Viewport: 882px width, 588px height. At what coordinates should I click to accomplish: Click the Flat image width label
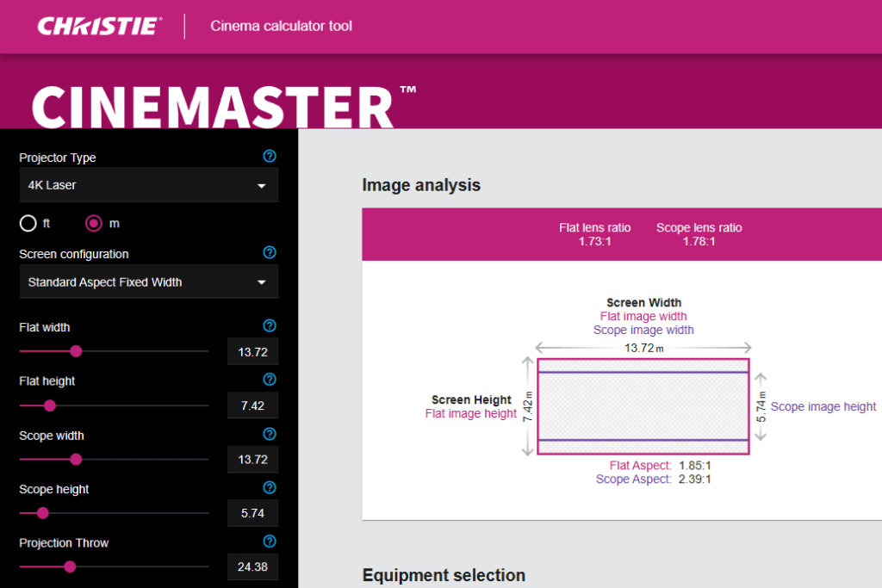643,316
